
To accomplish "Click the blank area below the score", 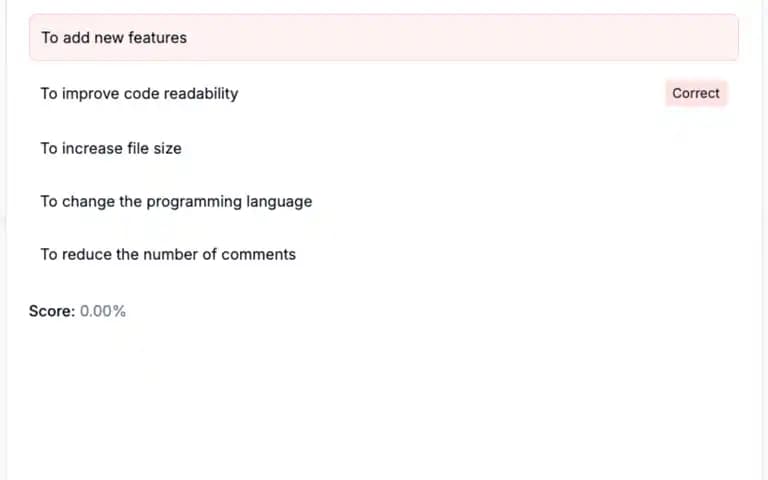I will 384,402.
